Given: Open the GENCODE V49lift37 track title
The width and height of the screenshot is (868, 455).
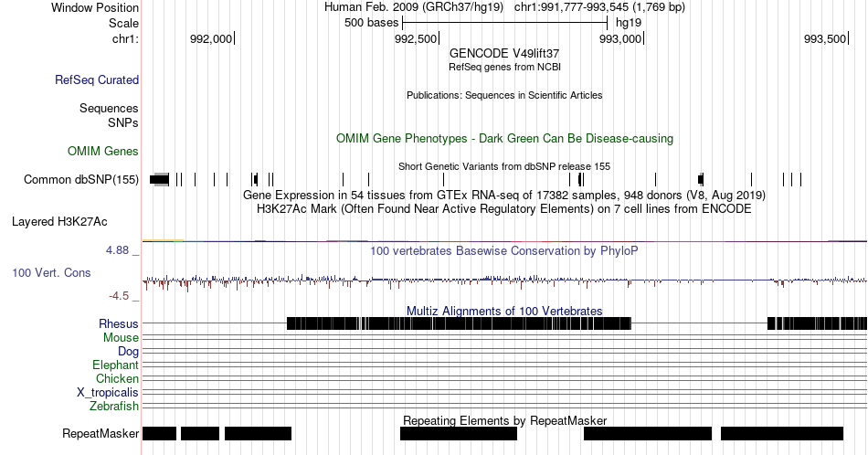Looking at the screenshot, I should pos(504,54).
